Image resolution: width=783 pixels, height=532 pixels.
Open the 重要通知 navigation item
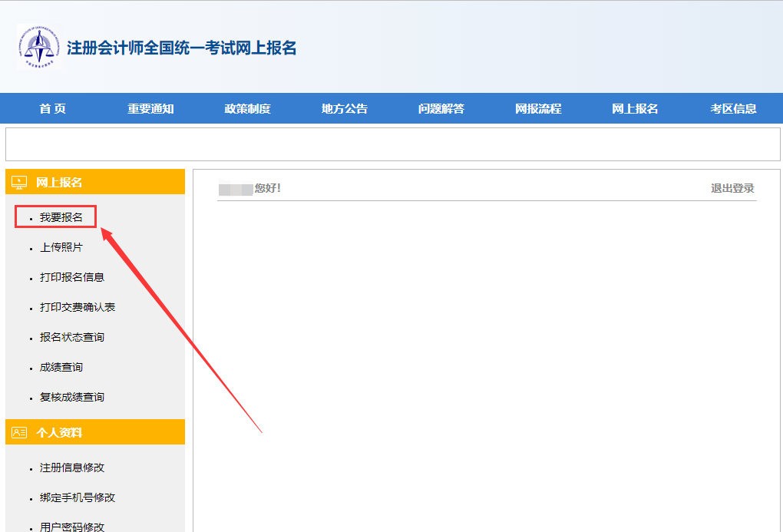click(150, 108)
